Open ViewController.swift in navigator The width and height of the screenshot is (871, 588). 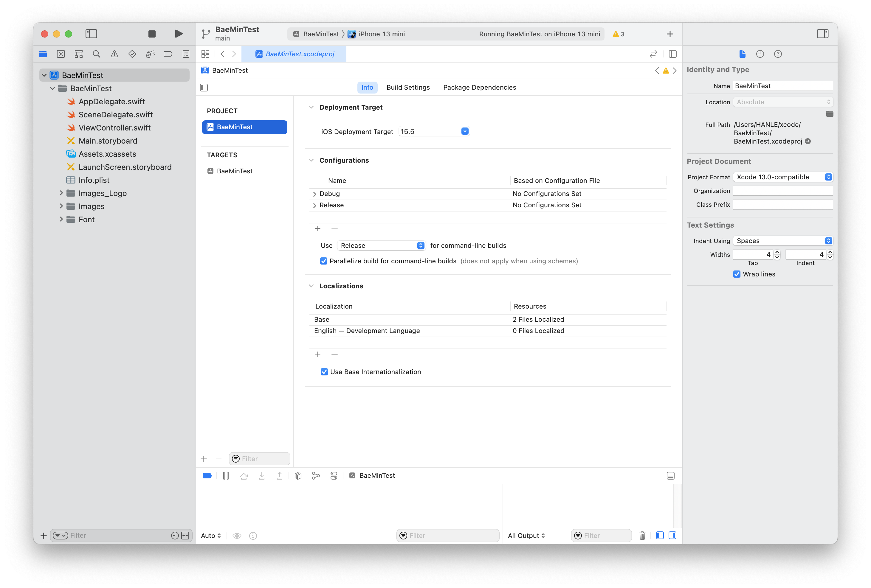pos(114,128)
